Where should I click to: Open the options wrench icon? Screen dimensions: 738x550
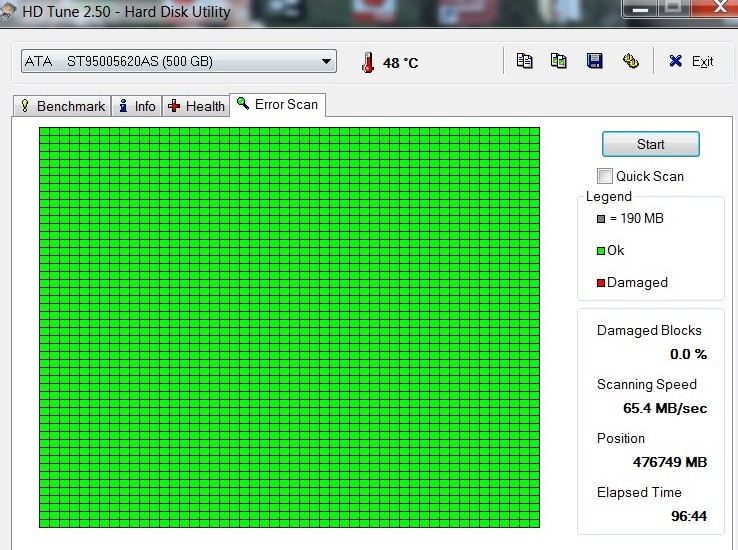(x=630, y=61)
